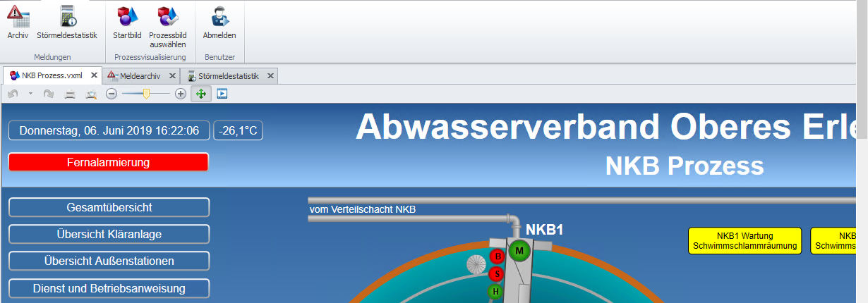Open the Gesamtübersicht view
Screen dimensions: 868x303
109,207
